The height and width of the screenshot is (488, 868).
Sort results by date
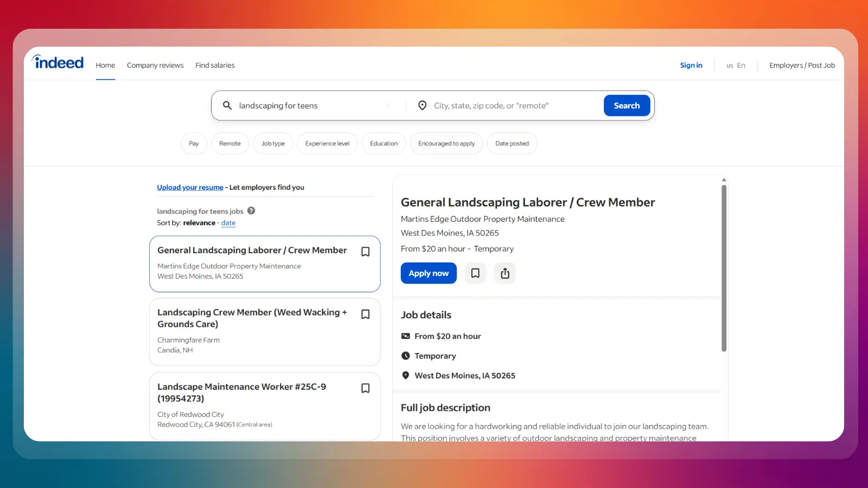click(x=228, y=223)
